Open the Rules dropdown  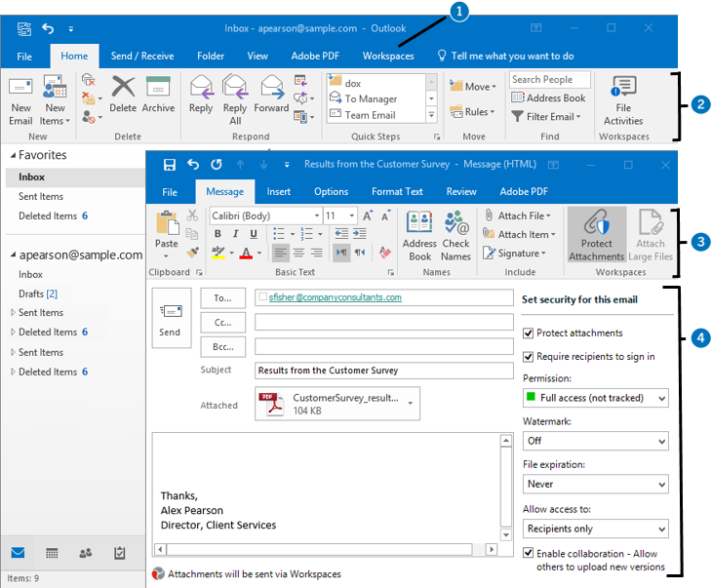pos(472,112)
